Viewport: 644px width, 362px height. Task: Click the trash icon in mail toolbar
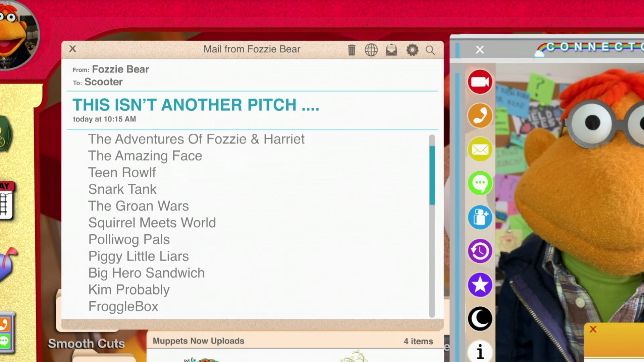tap(351, 50)
